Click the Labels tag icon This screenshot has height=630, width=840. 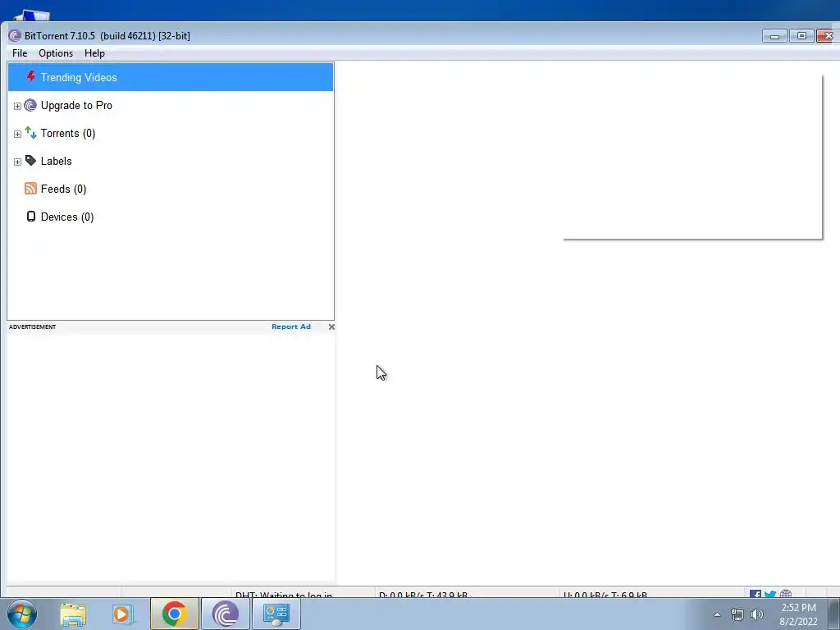[x=30, y=161]
